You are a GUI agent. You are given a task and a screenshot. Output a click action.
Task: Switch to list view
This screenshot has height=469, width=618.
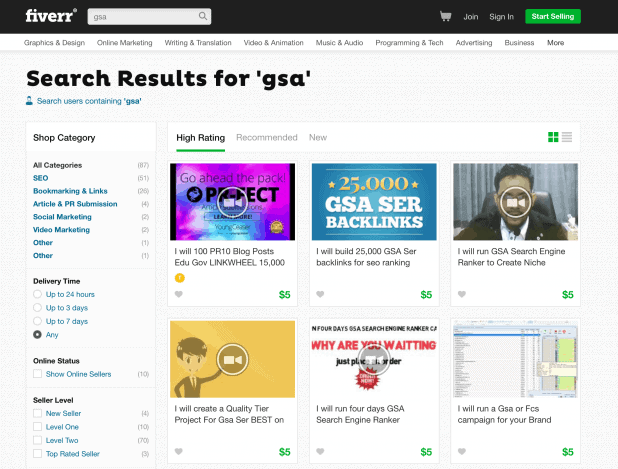click(x=567, y=137)
